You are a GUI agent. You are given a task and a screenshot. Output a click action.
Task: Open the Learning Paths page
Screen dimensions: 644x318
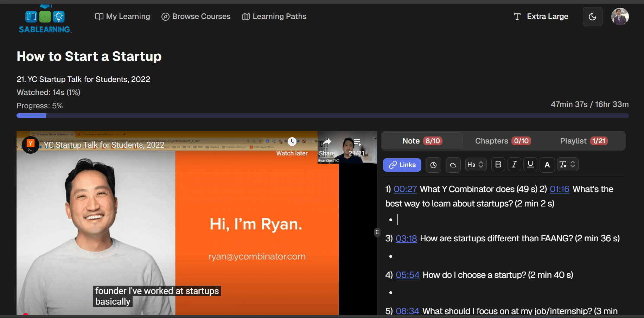click(274, 16)
